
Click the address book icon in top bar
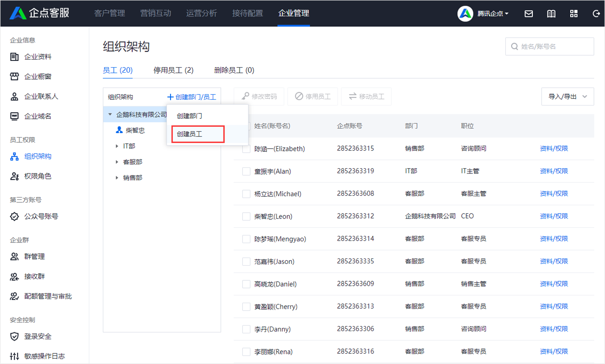click(x=551, y=13)
